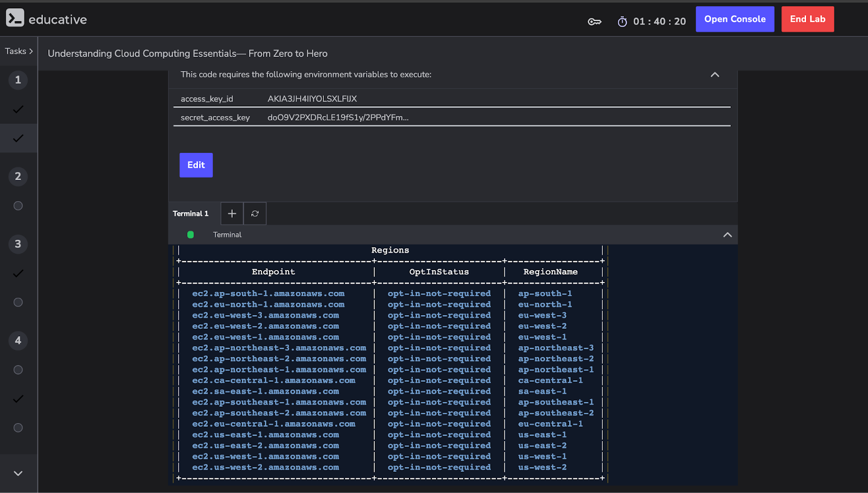Select completed checkmark step under section 4
Screen dimensions: 868x493
point(18,399)
